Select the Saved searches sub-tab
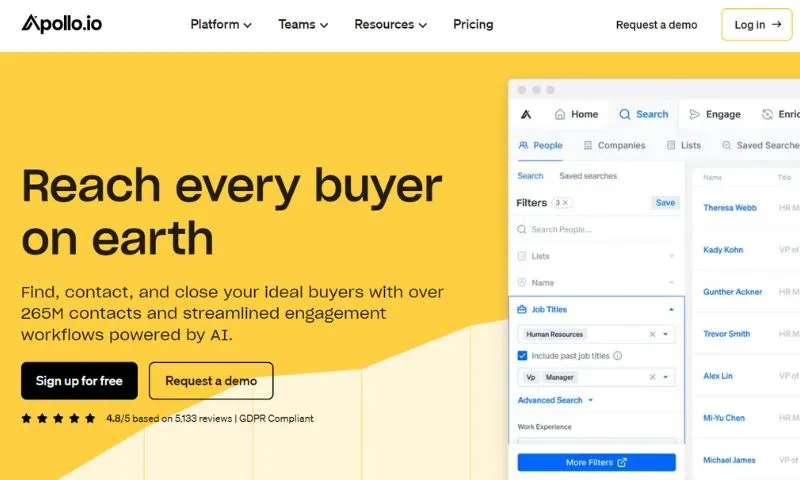Screen dimensions: 800x480 point(588,176)
